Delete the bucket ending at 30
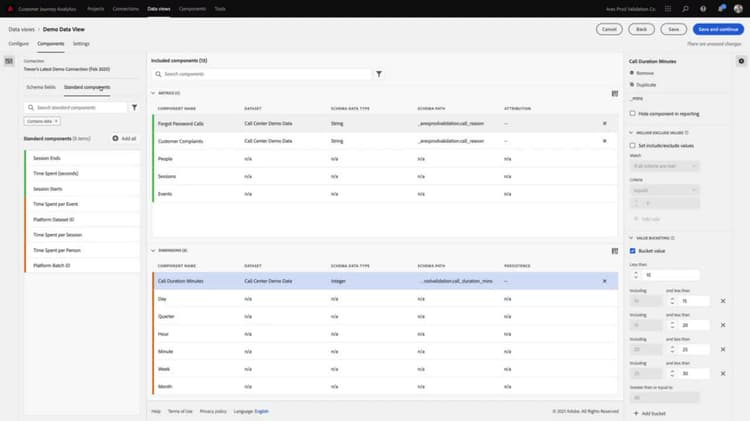 click(x=723, y=374)
